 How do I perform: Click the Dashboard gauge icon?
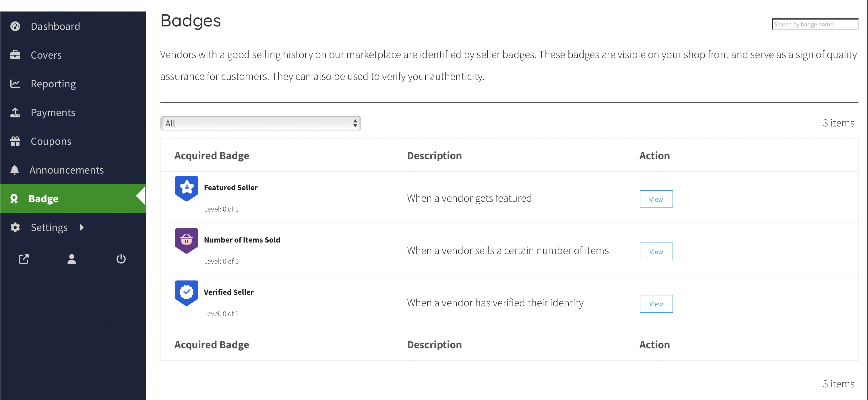pyautogui.click(x=15, y=26)
